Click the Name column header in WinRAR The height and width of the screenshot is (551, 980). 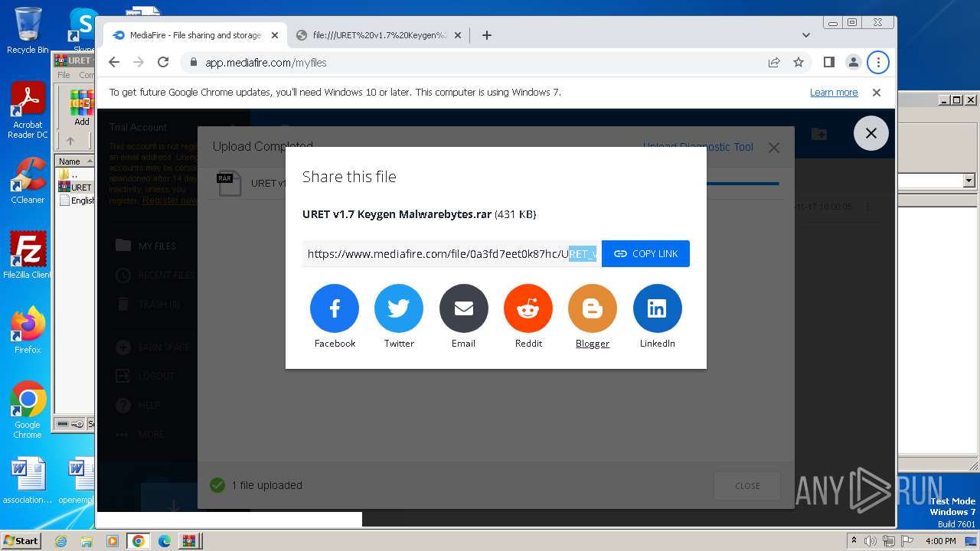[x=73, y=161]
